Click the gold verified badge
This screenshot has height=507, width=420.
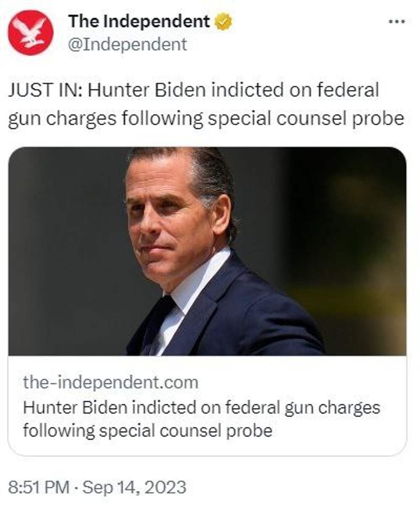223,21
